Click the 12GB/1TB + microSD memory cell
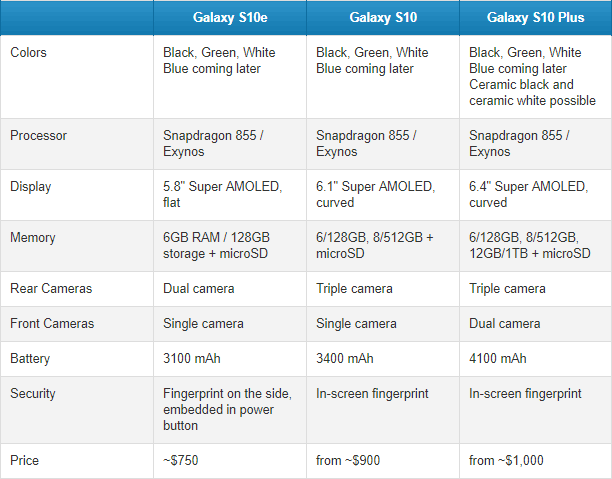The height and width of the screenshot is (479, 612). click(x=530, y=246)
